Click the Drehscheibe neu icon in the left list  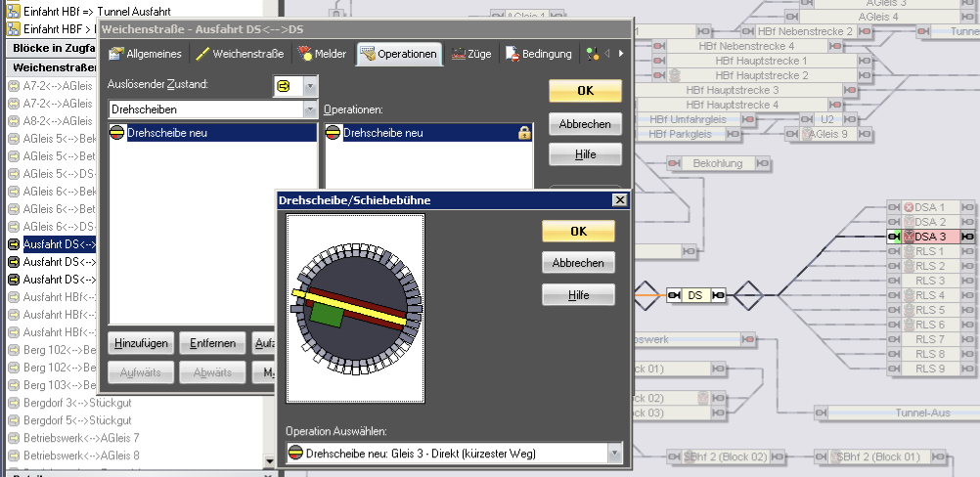click(x=117, y=133)
